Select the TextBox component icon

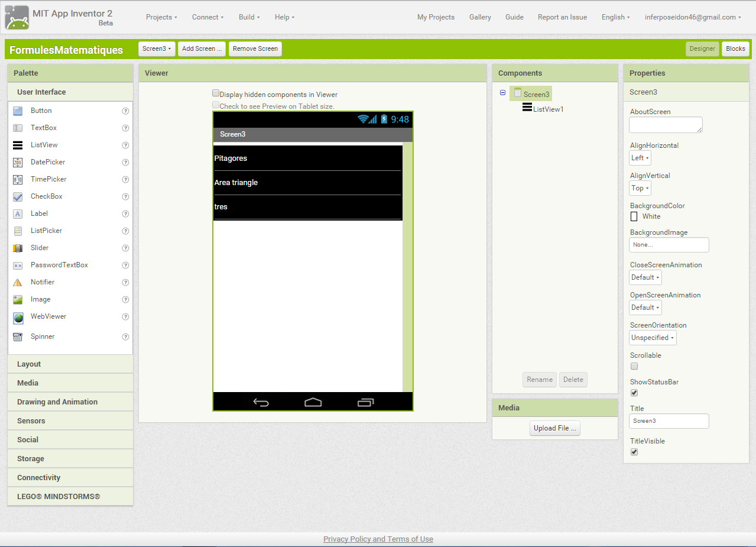(x=18, y=128)
